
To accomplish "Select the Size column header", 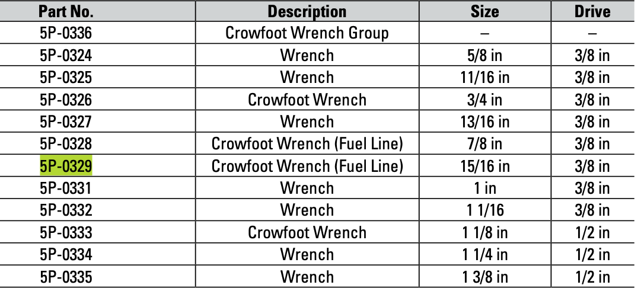I will click(x=484, y=11).
